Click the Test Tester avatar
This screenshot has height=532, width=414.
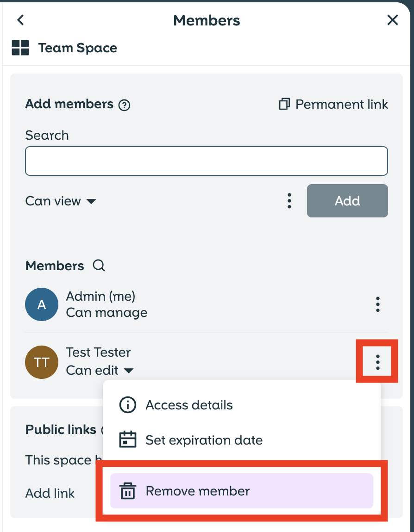[42, 362]
